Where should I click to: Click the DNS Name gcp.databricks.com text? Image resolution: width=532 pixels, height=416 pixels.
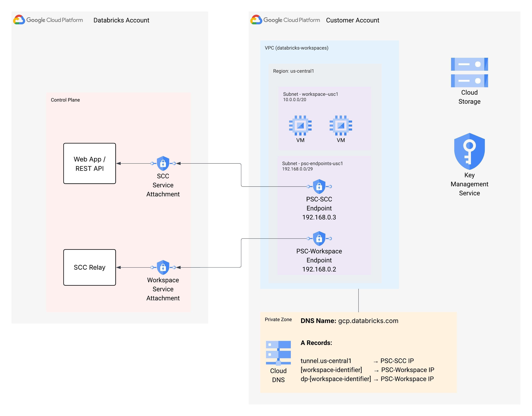click(349, 321)
